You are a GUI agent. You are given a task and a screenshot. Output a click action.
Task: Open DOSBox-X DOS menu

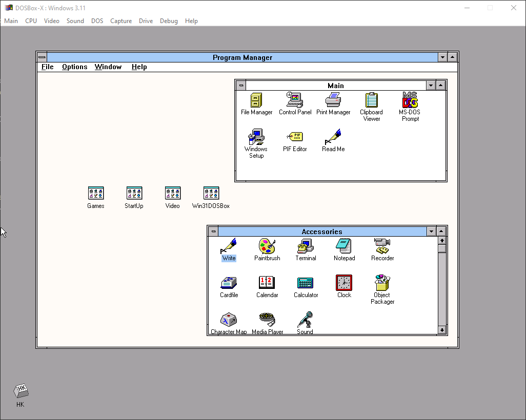97,21
